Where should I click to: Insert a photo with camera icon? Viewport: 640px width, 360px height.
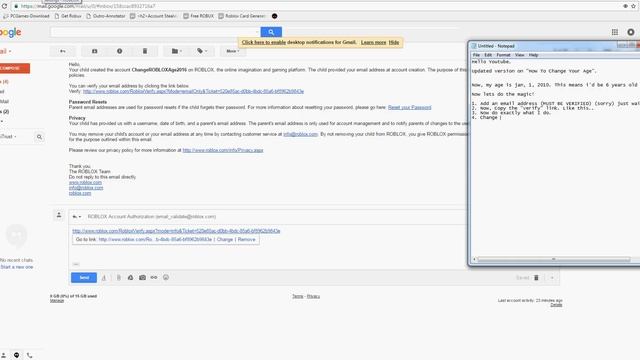tap(142, 278)
